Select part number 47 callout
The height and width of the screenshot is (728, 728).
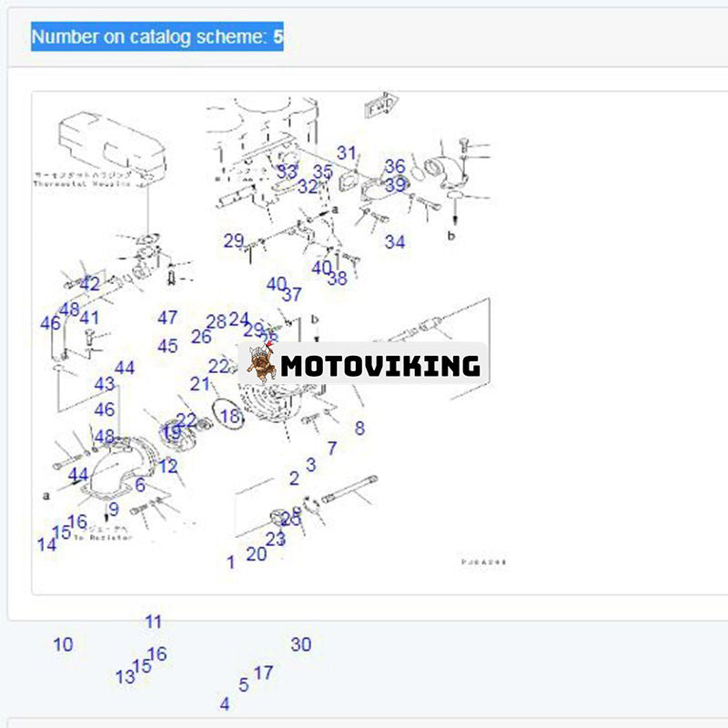point(167,318)
